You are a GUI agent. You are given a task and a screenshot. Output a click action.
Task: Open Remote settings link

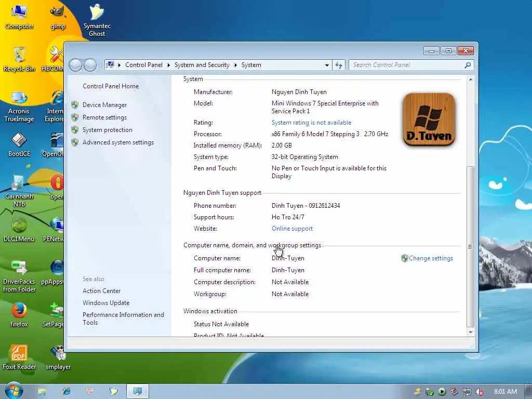click(x=104, y=117)
